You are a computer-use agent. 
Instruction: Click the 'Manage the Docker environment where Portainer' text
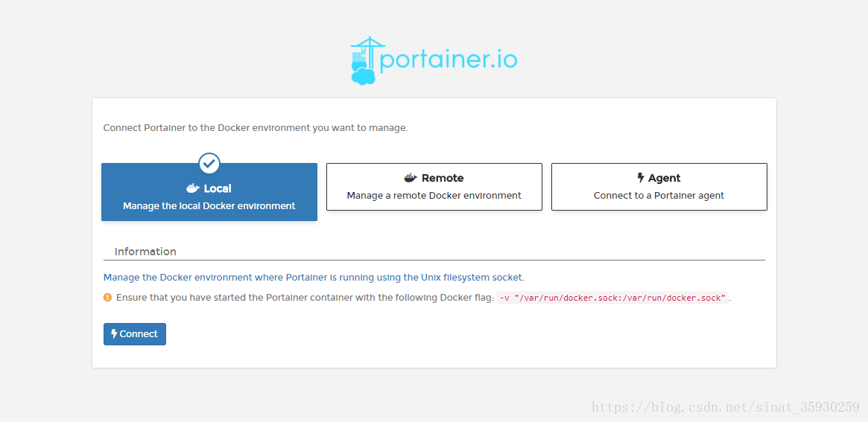point(314,277)
